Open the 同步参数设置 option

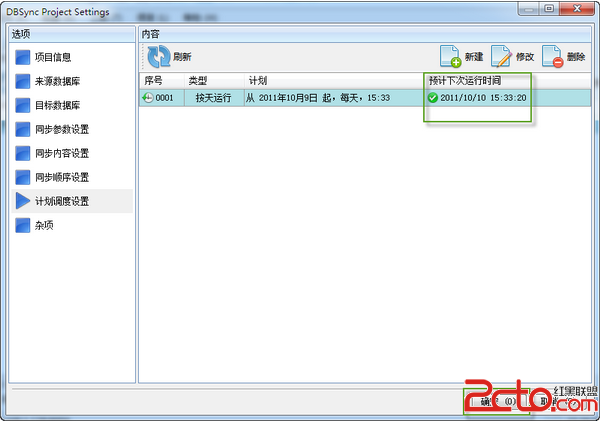point(62,129)
